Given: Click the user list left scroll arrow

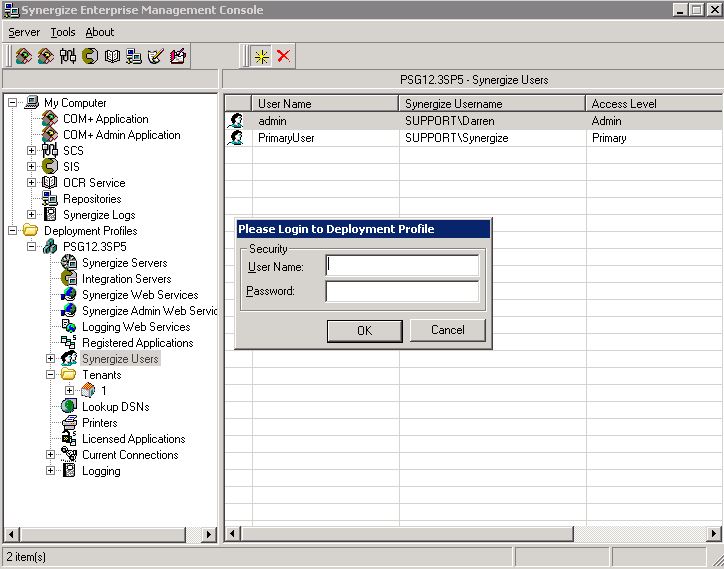Looking at the screenshot, I should tap(232, 534).
